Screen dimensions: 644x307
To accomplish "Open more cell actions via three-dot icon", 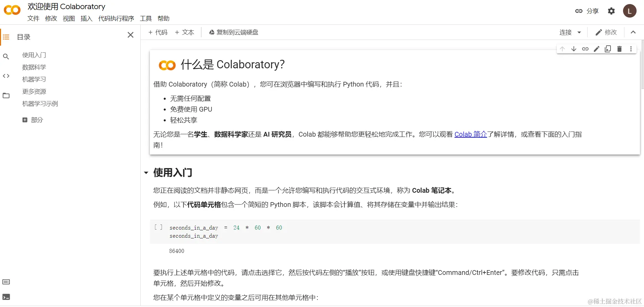I will point(630,49).
